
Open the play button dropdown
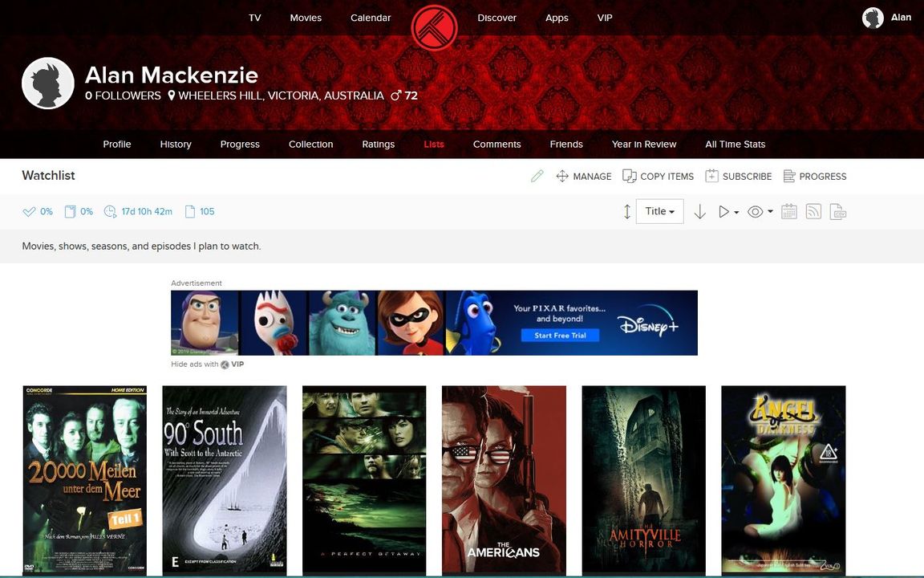click(727, 212)
